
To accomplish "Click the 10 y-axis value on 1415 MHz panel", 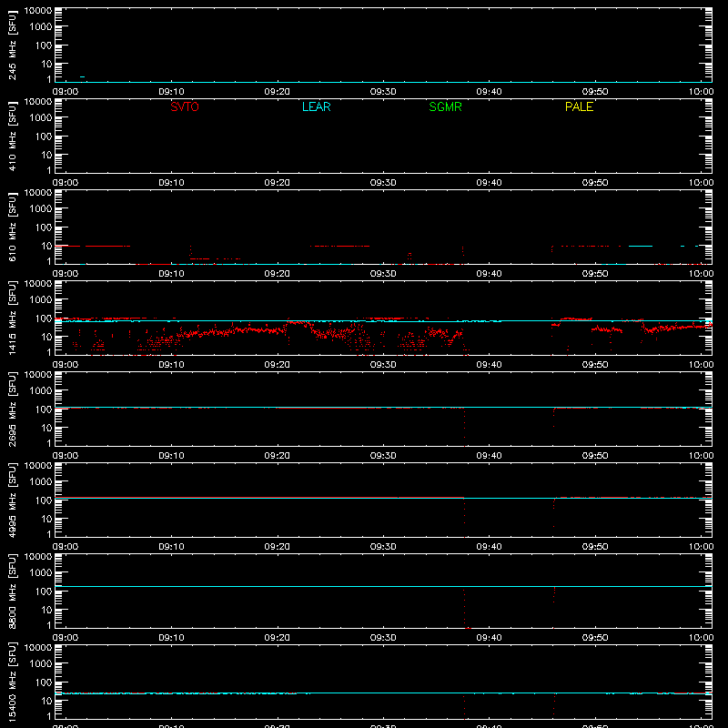I will click(46, 337).
